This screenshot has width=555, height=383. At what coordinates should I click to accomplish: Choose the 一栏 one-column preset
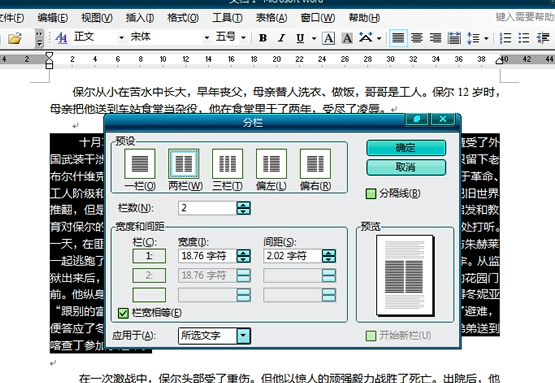pos(140,164)
